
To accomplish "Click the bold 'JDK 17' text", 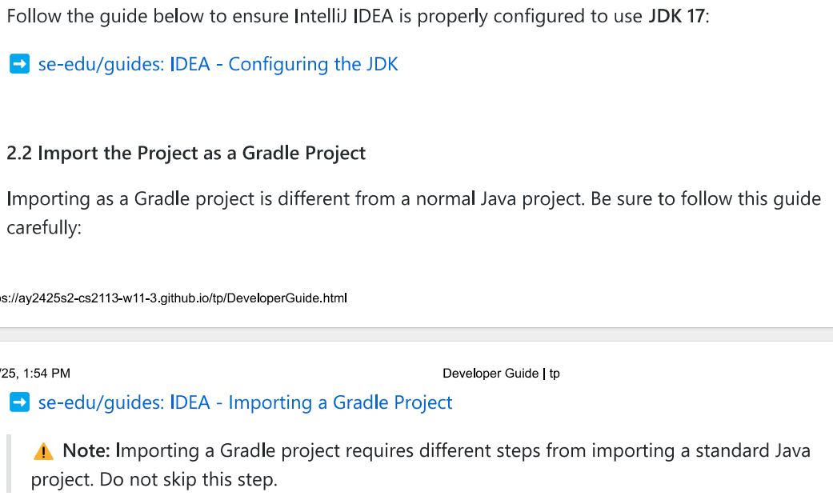I will tap(676, 16).
